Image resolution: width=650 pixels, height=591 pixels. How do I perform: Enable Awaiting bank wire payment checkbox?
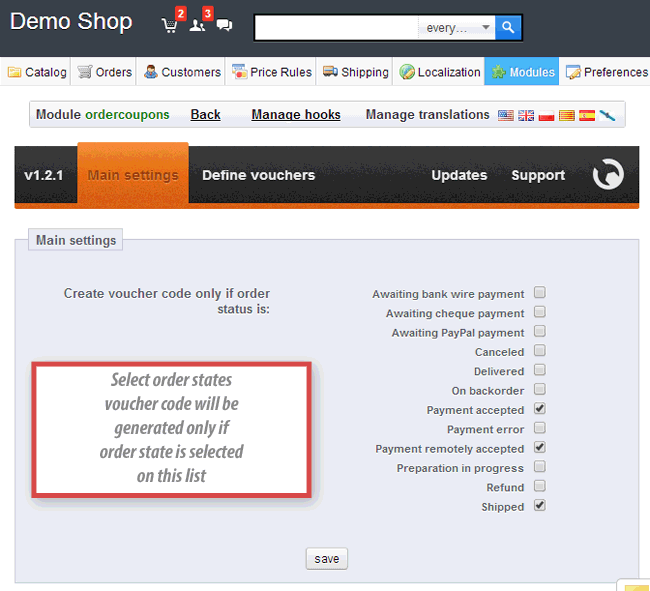(540, 292)
